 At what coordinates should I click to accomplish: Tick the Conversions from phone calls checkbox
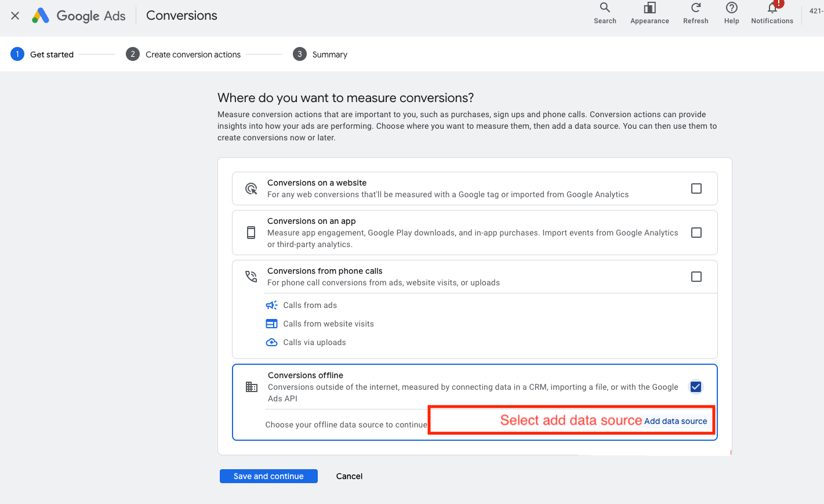[x=696, y=277]
